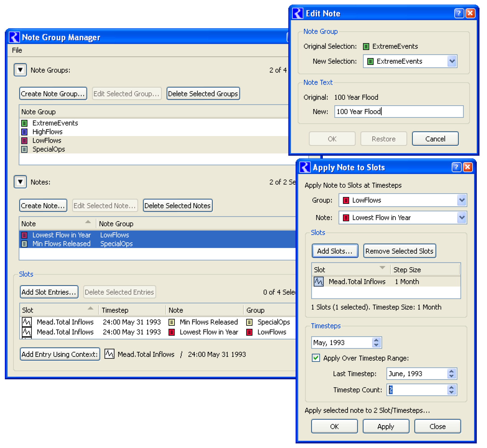
Task: Collapse the Note Groups section toggle
Action: click(20, 70)
